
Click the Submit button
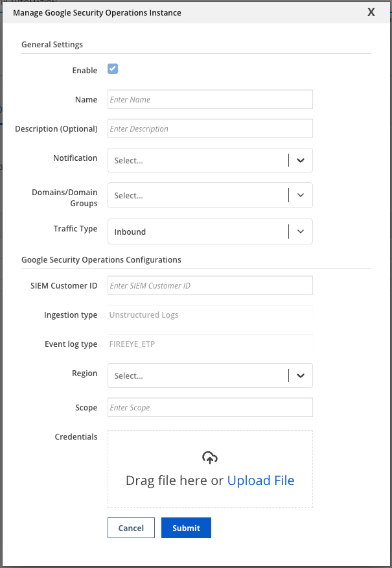coord(186,528)
